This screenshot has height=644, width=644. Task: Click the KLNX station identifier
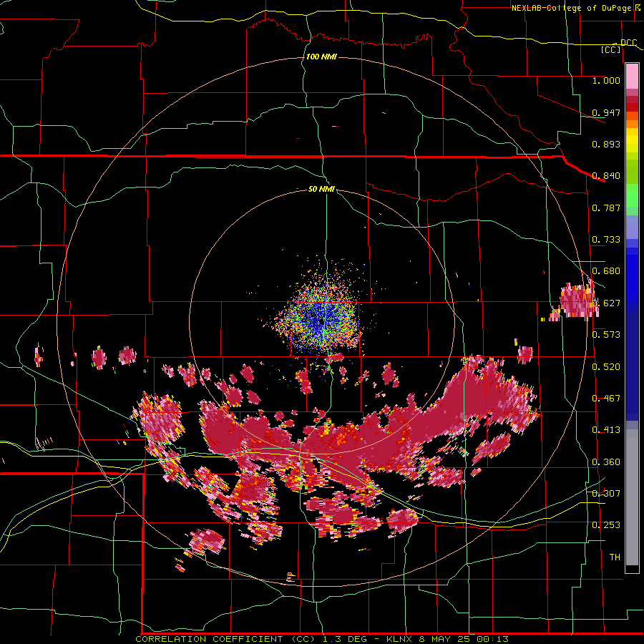coord(401,639)
